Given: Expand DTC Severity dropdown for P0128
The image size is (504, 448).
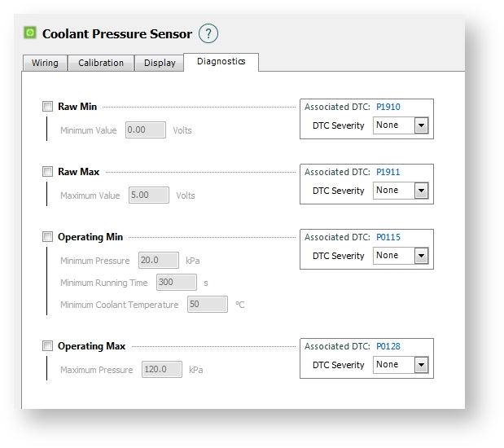Looking at the screenshot, I should (420, 365).
